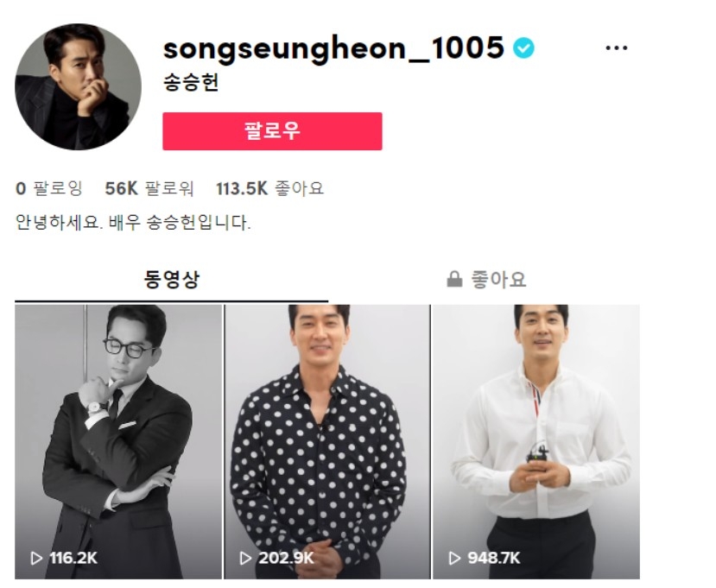
Task: Open the polka dot shirt video
Action: (327, 442)
